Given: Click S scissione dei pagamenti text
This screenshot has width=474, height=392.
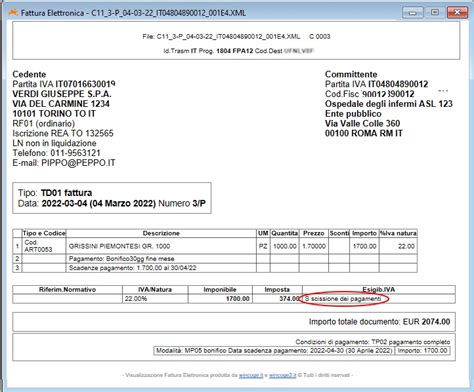Looking at the screenshot, I should pyautogui.click(x=343, y=299).
